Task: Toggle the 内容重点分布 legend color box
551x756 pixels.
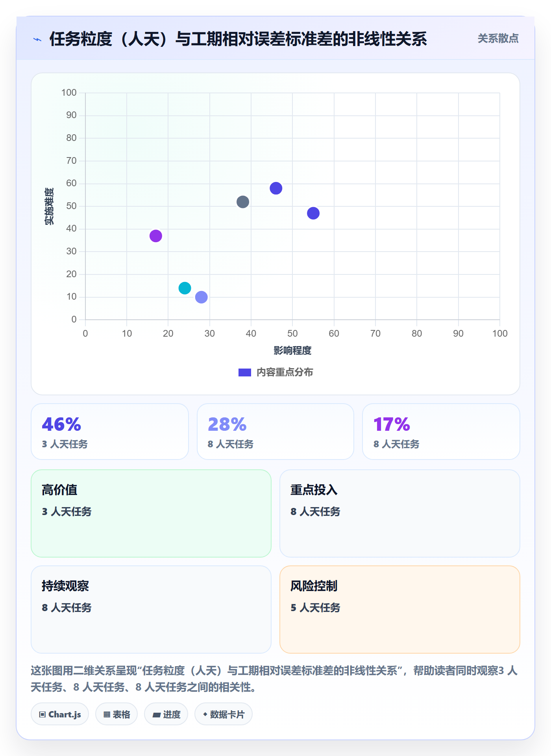Action: pyautogui.click(x=245, y=372)
